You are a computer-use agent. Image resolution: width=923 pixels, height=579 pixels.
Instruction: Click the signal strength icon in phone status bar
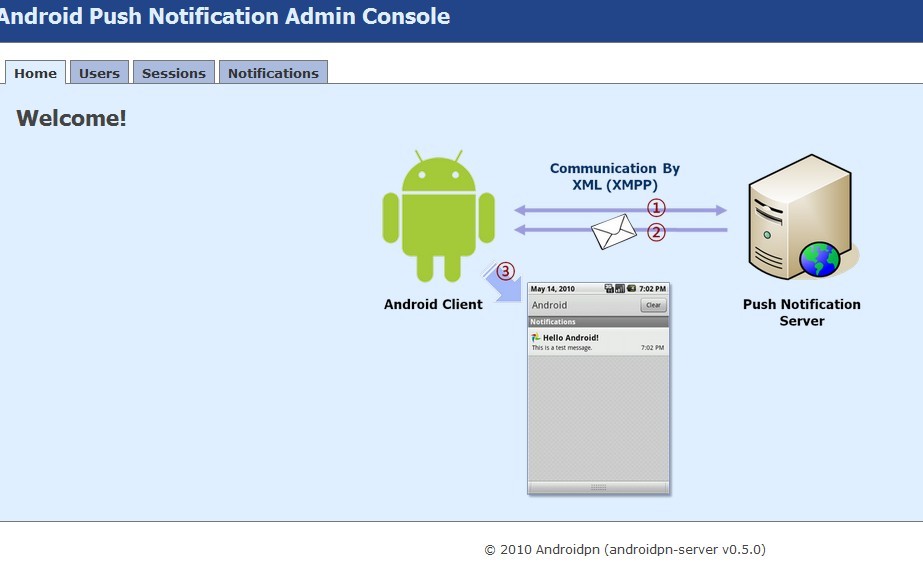[620, 288]
